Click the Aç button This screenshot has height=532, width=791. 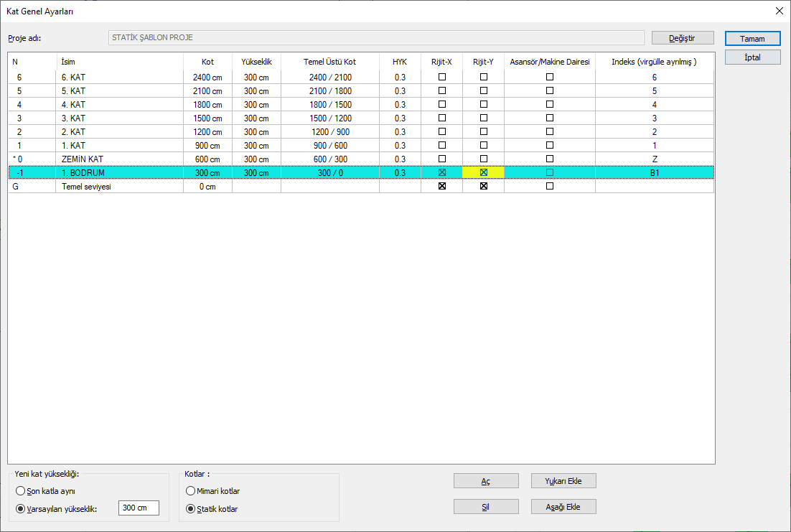(x=486, y=481)
